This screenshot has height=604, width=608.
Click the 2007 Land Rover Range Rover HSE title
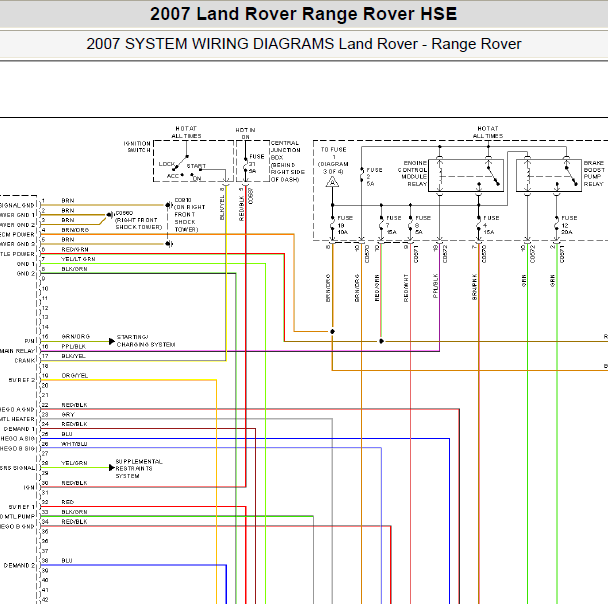pyautogui.click(x=303, y=14)
